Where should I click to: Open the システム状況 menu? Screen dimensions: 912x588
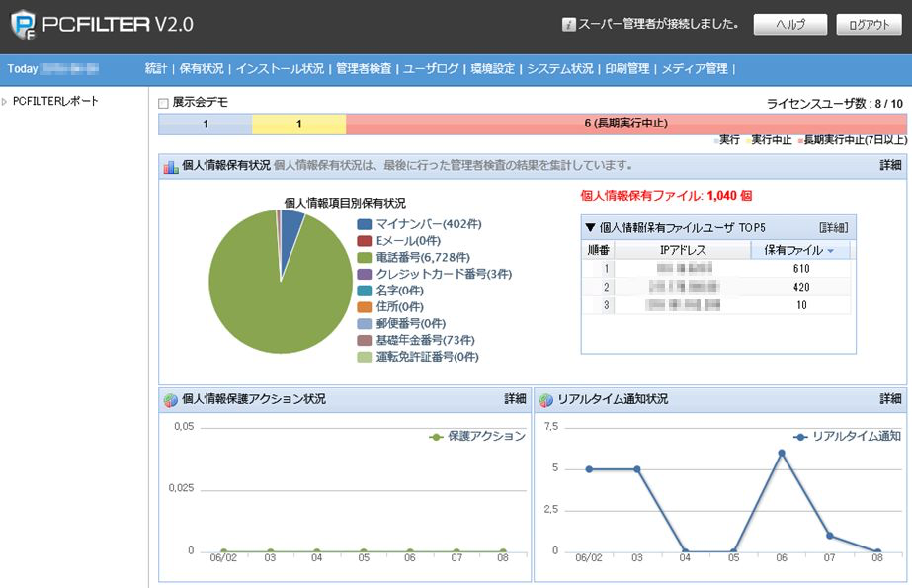tap(560, 68)
